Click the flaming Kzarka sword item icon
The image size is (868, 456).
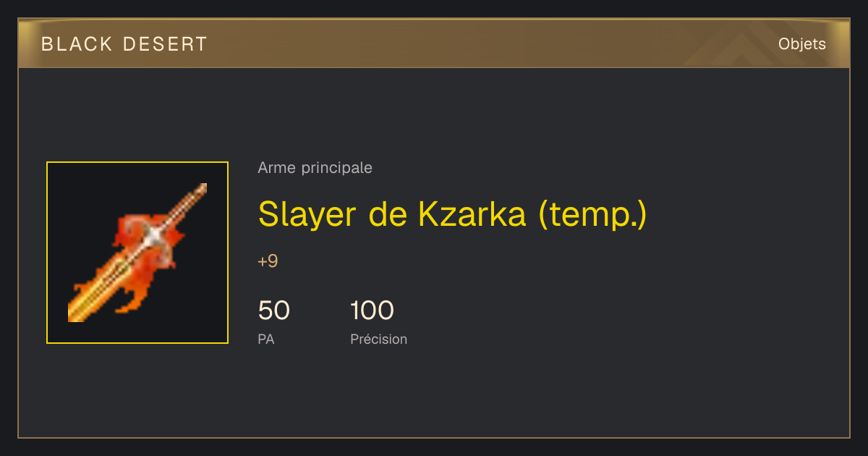click(137, 253)
